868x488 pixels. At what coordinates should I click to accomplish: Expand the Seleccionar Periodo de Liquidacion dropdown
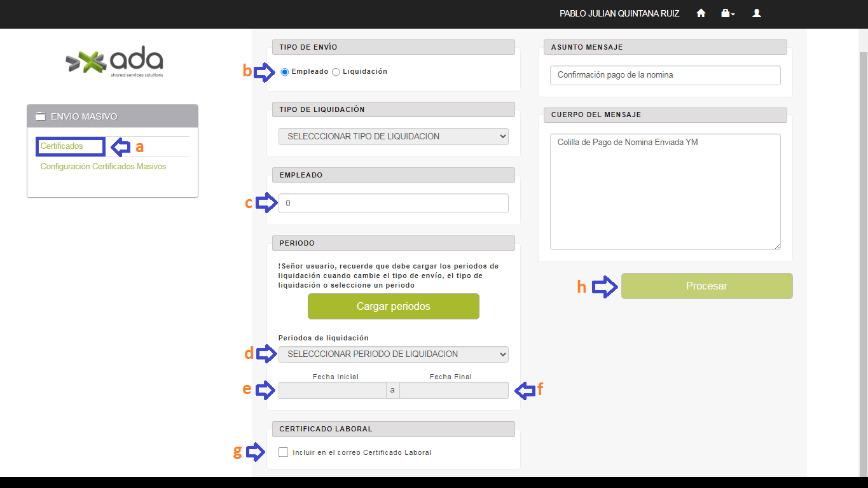393,354
